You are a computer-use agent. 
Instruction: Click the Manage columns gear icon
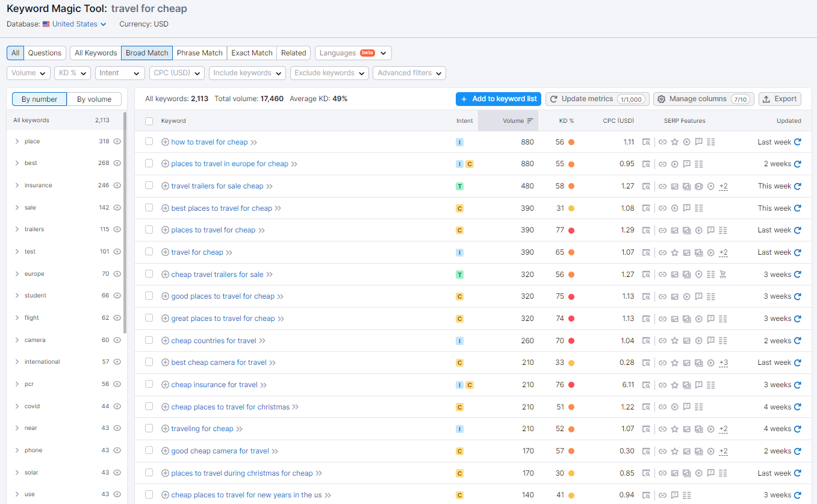[661, 99]
